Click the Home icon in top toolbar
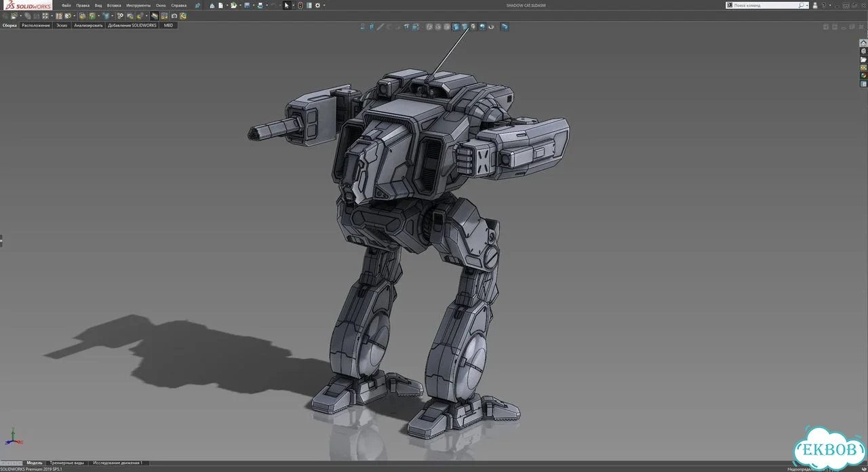Viewport: 868px width, 472px height. 212,5
